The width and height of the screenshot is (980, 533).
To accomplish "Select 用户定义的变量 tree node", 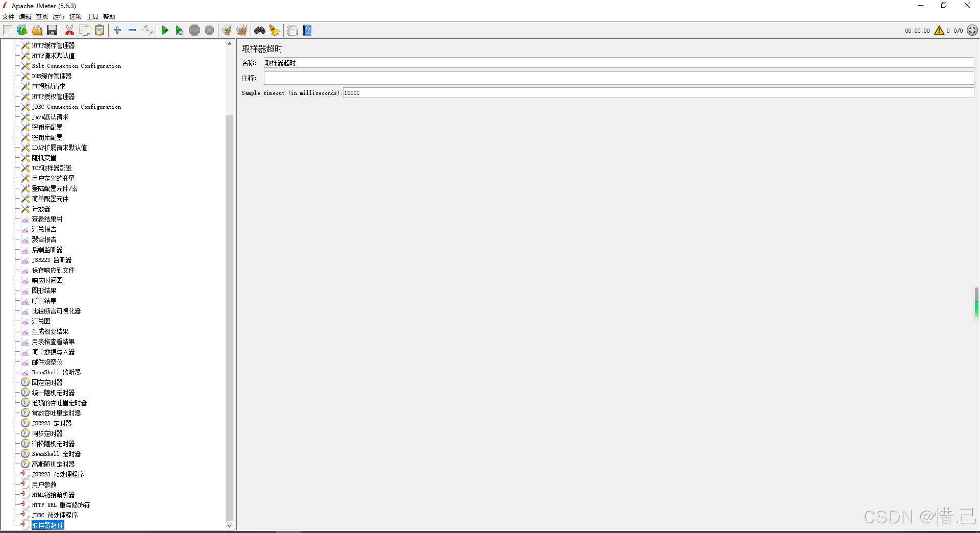I will (x=53, y=178).
